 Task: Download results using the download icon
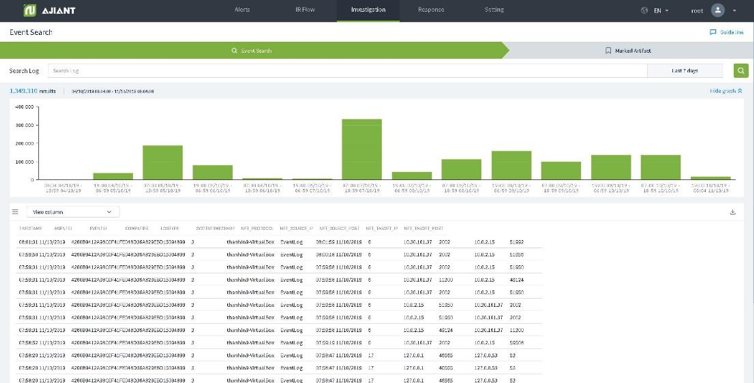coord(732,212)
